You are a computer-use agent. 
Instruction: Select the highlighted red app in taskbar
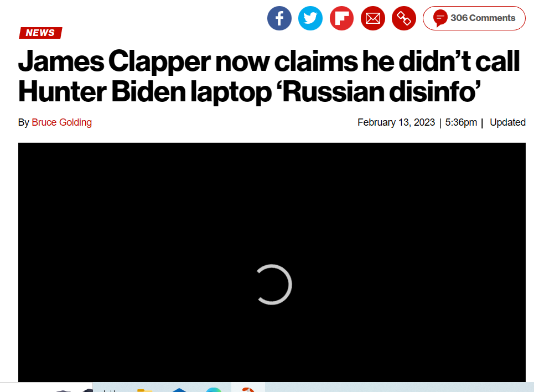pos(248,389)
